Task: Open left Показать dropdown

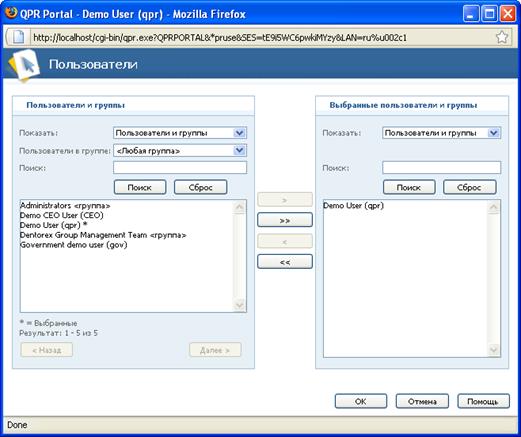Action: (x=180, y=133)
